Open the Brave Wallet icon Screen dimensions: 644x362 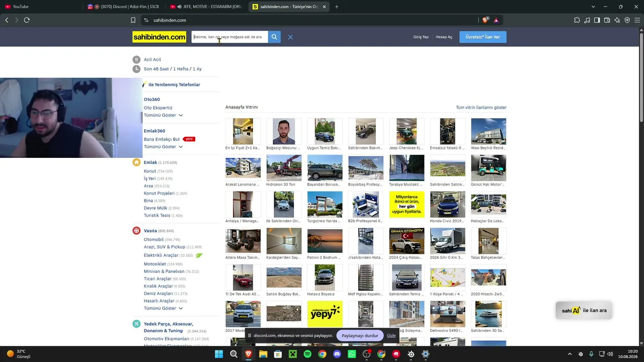607,20
